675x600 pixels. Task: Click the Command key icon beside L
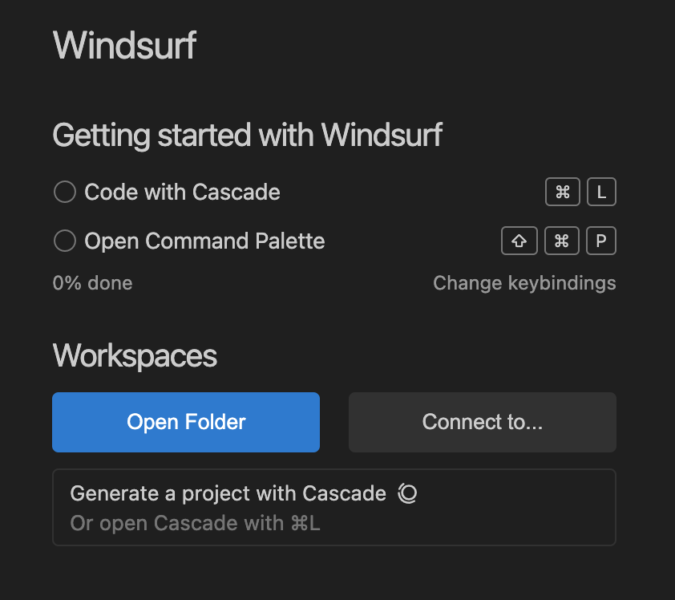(563, 192)
